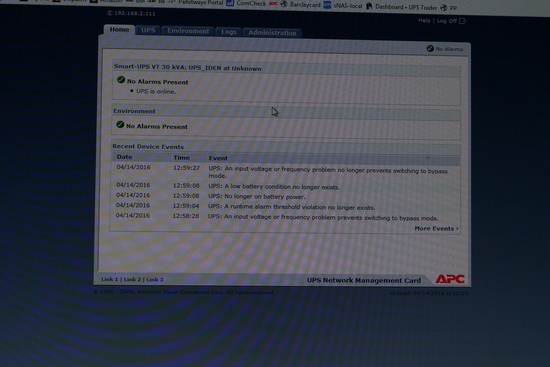Open the Logs tab
Image resolution: width=550 pixels, height=367 pixels.
[x=229, y=32]
